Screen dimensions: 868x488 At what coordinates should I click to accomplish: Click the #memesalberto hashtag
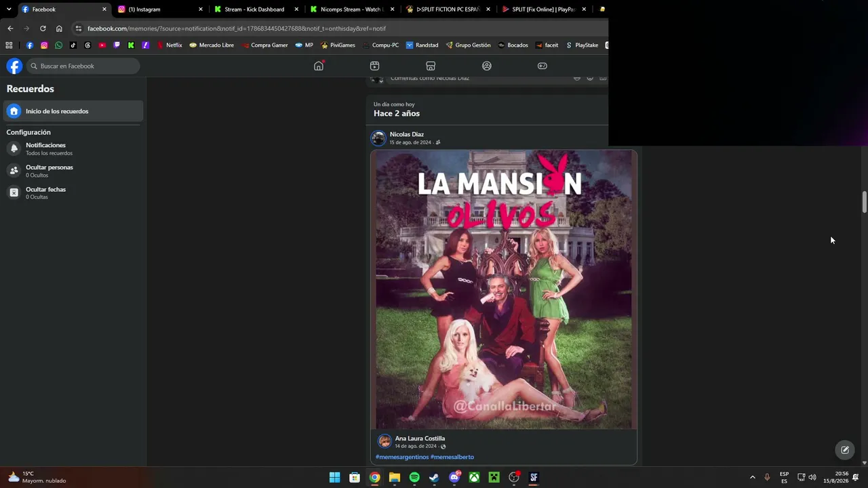click(452, 457)
